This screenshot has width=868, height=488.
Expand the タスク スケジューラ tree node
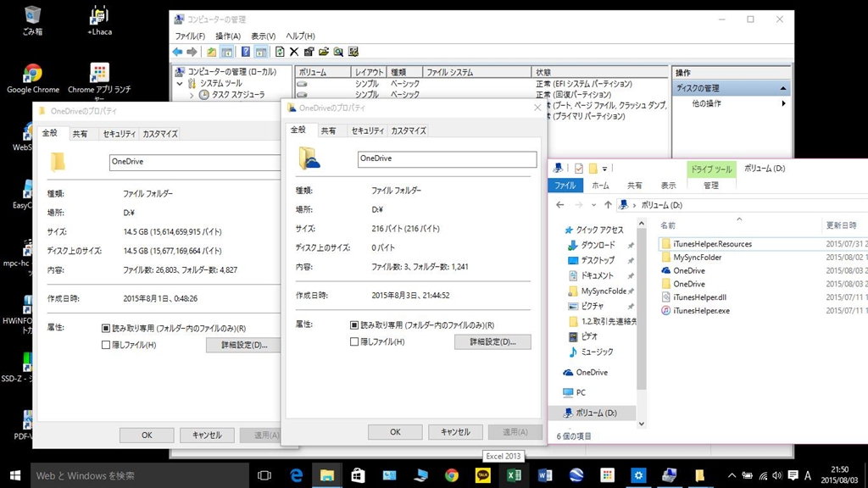click(192, 96)
